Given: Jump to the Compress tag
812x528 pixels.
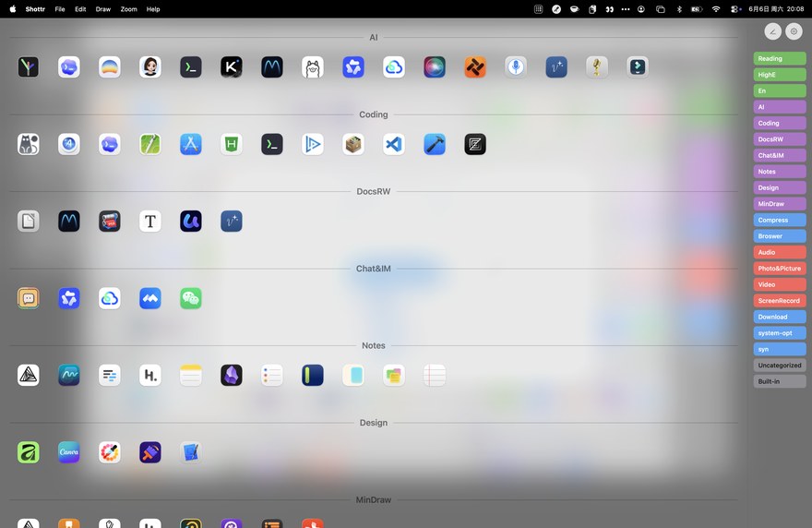Looking at the screenshot, I should 780,220.
